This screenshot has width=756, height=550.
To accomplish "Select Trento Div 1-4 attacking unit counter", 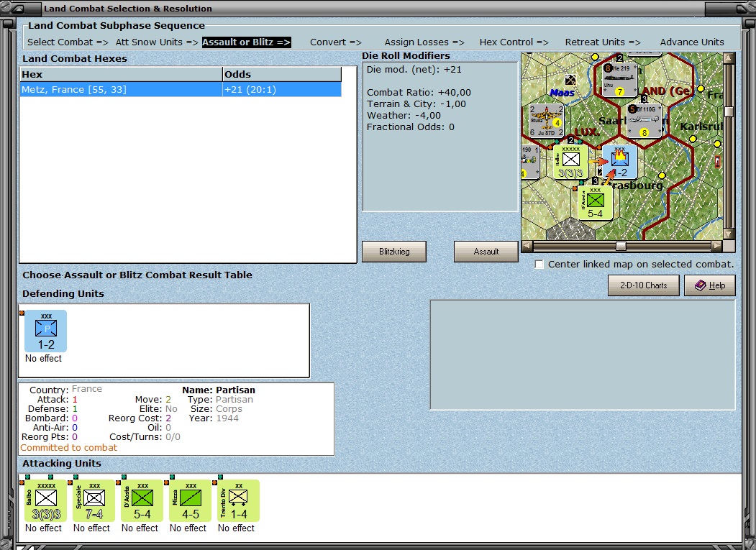I will 238,500.
